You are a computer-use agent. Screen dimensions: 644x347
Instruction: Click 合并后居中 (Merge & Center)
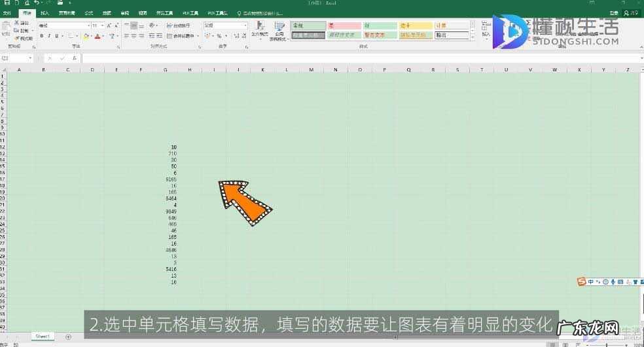(x=181, y=36)
